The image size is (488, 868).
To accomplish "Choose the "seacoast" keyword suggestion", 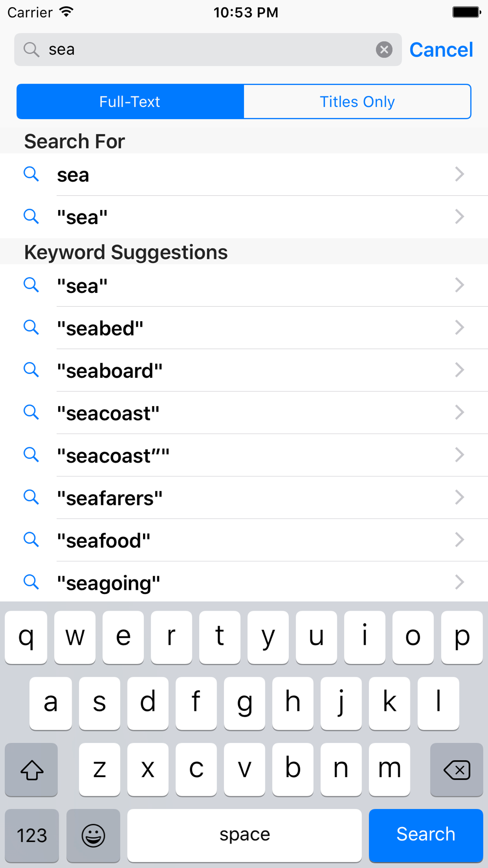I will tap(244, 413).
